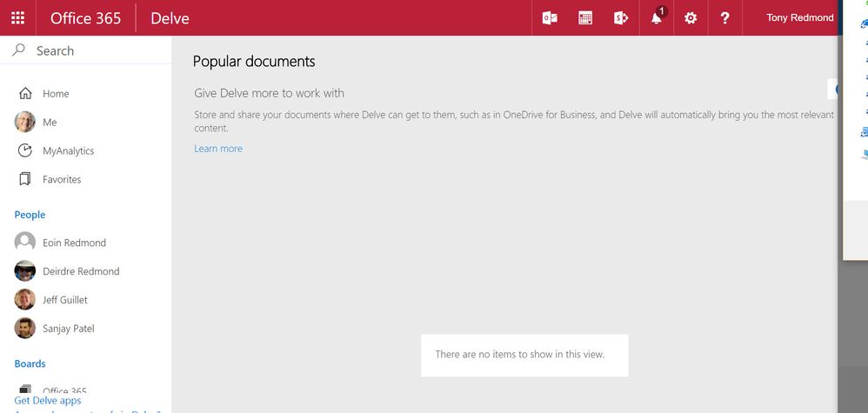Viewport: 868px width, 413px height.
Task: Click the Popular documents heading
Action: 254,62
